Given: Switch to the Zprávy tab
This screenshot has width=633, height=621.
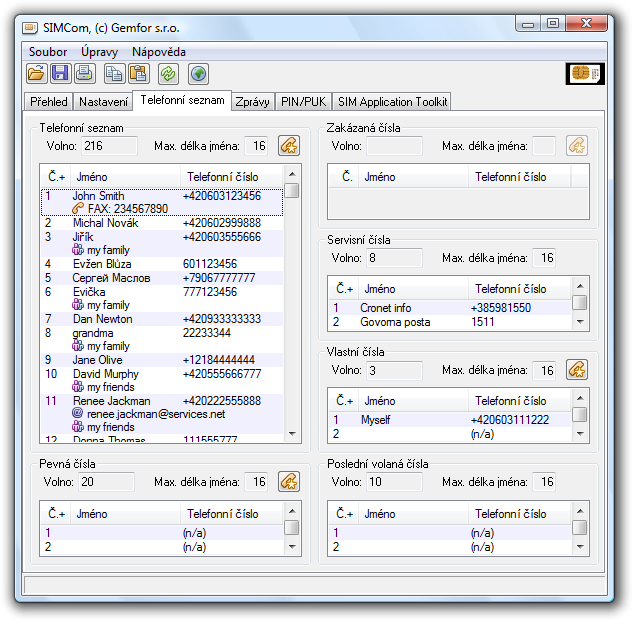Looking at the screenshot, I should click(254, 101).
